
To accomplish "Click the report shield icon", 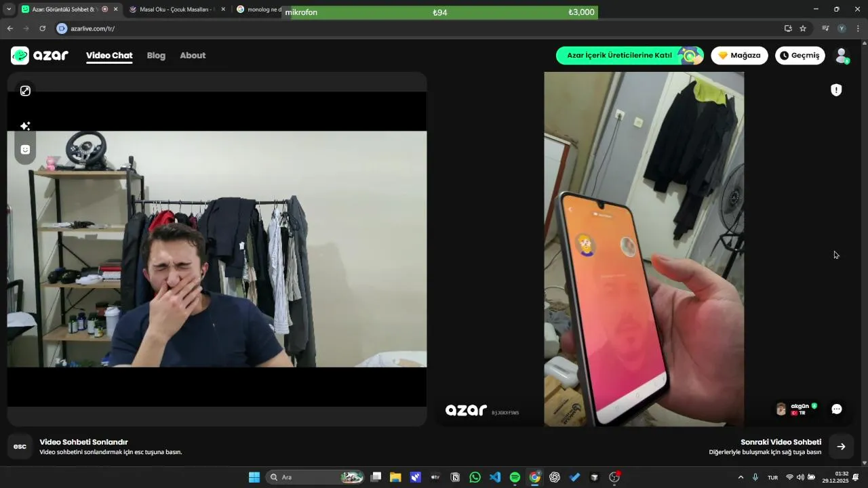I will point(836,90).
